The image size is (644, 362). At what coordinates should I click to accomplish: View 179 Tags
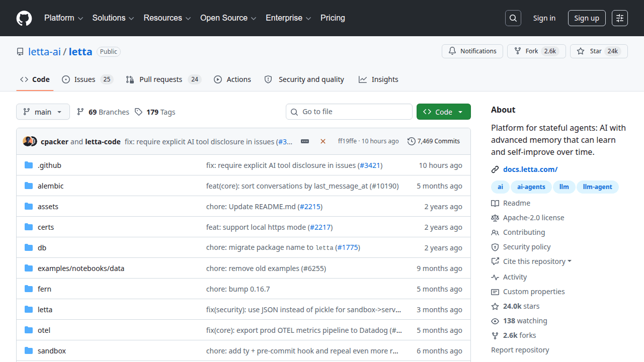(155, 112)
